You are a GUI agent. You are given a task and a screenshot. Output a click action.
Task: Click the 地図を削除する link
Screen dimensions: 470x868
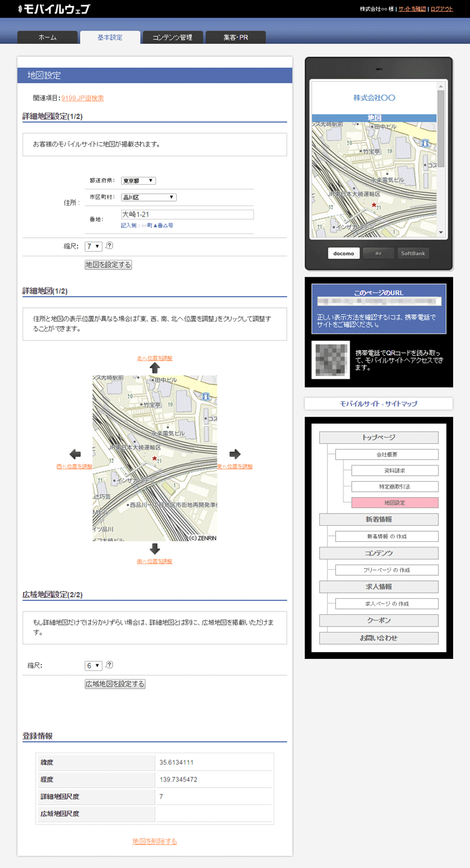(x=154, y=841)
